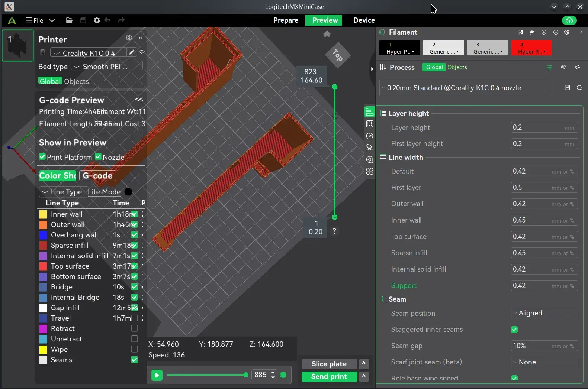Screen dimensions: 588x389
Task: Open the four-leaf clover Others tab
Action: tap(370, 171)
